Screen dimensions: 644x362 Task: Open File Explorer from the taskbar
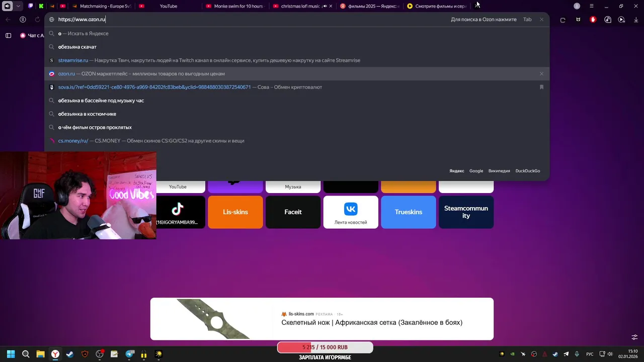coord(40,354)
